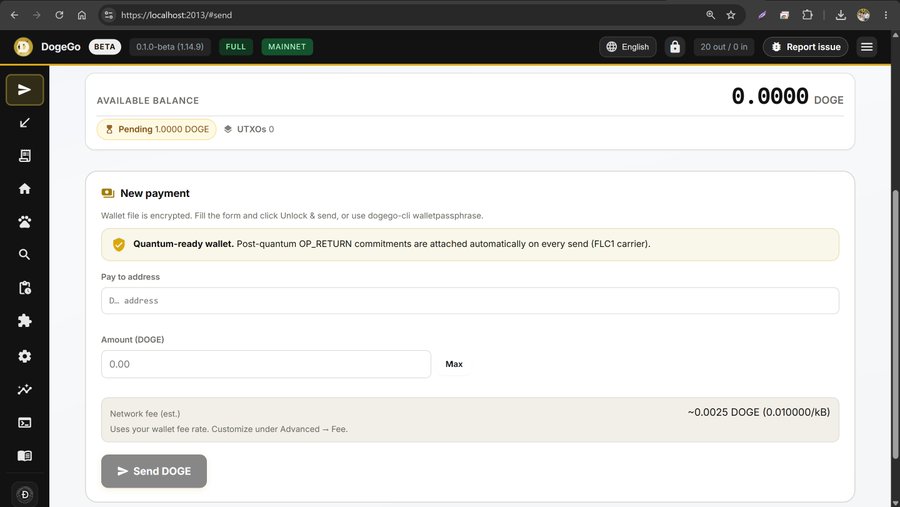Open the settings gear in sidebar
This screenshot has height=507, width=900.
pyautogui.click(x=25, y=356)
